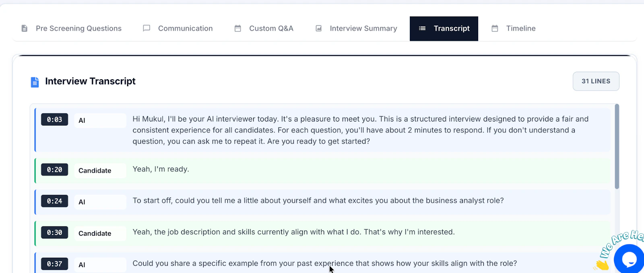Click the speech bubble icon beside Communication
Screen dimensions: 644x273
pyautogui.click(x=146, y=28)
